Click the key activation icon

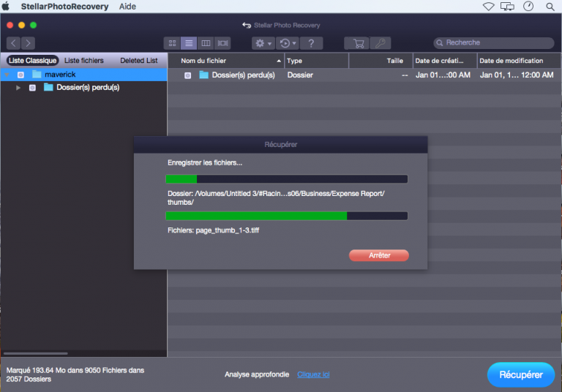[x=381, y=43]
